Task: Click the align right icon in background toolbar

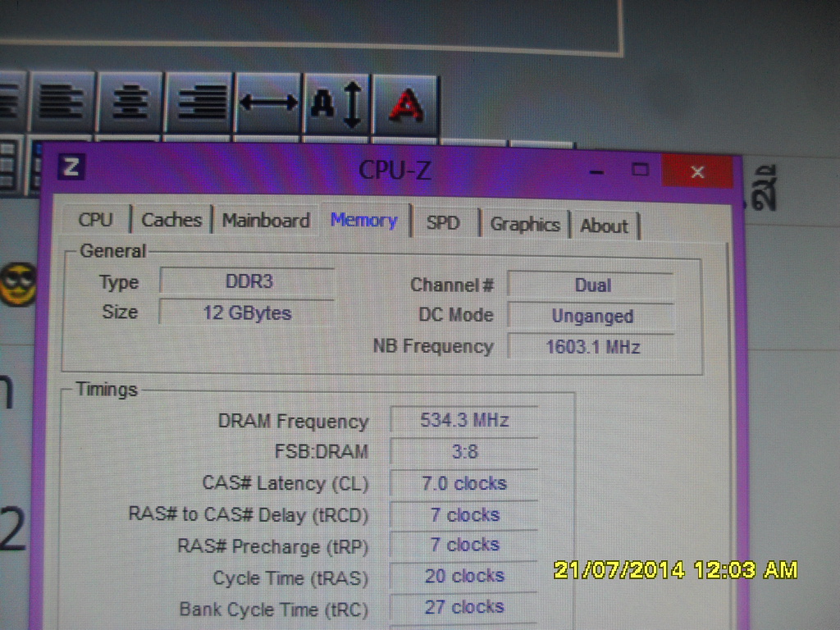Action: tap(200, 102)
